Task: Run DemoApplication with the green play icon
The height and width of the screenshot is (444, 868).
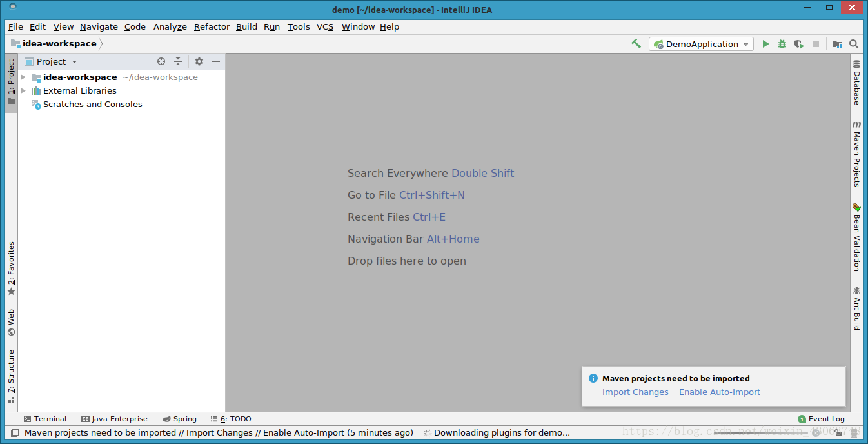Action: 765,44
